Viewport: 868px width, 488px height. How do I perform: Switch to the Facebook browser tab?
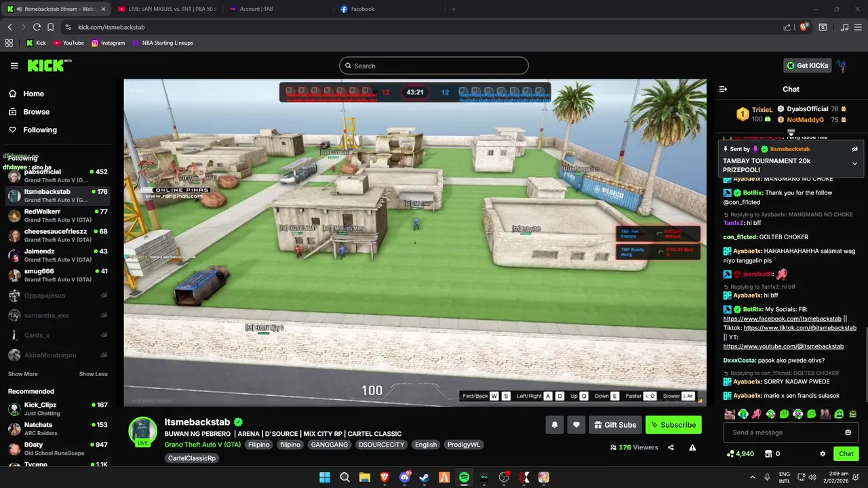coord(388,9)
